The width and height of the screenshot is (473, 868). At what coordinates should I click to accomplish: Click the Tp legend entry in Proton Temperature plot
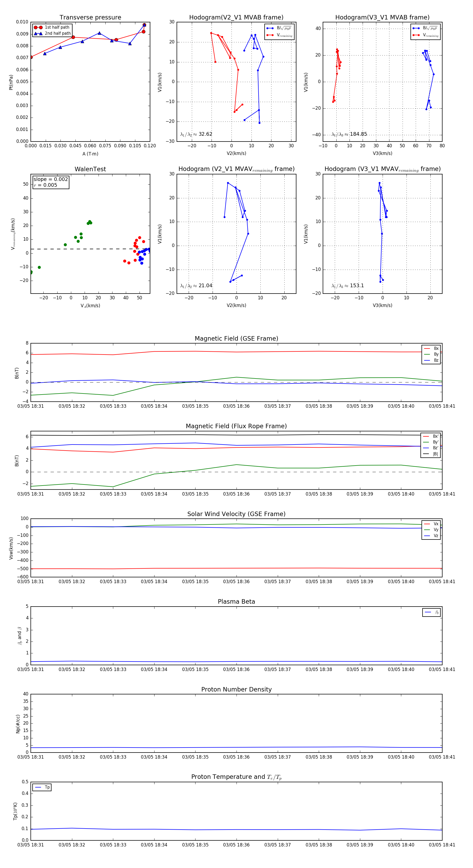point(42,787)
